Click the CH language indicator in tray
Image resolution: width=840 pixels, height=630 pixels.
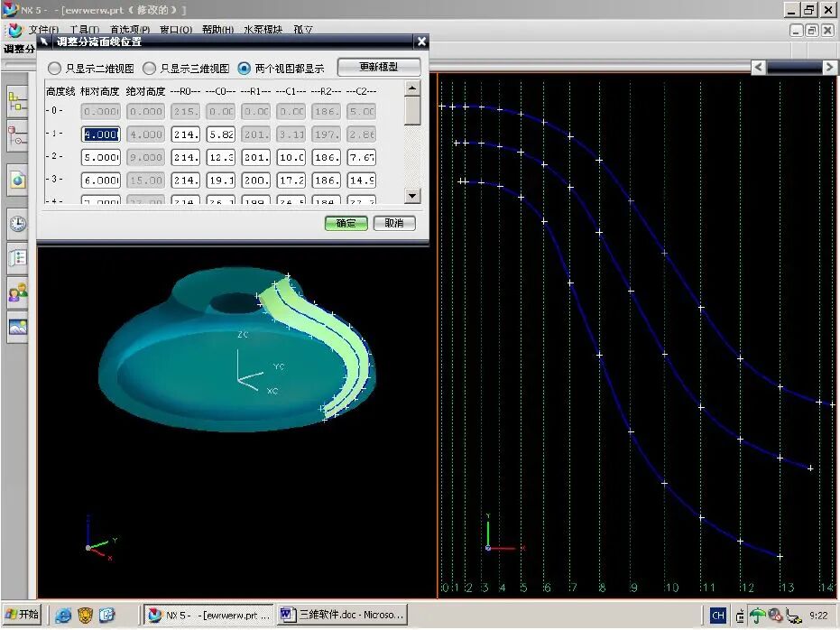coord(718,616)
